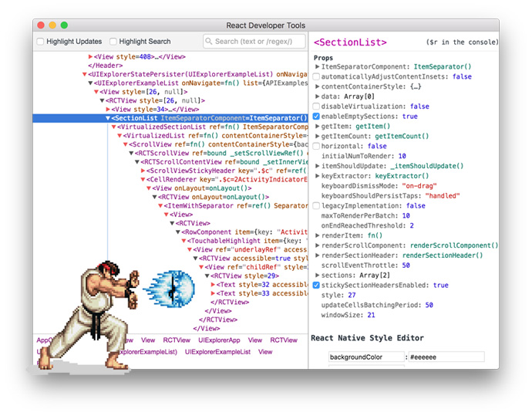
Task: Collapse the selected SectionList node arrow
Action: [108, 118]
